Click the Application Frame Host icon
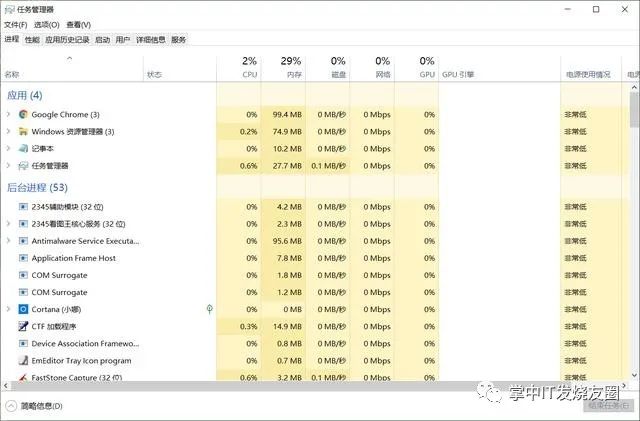The width and height of the screenshot is (640, 421). point(23,258)
